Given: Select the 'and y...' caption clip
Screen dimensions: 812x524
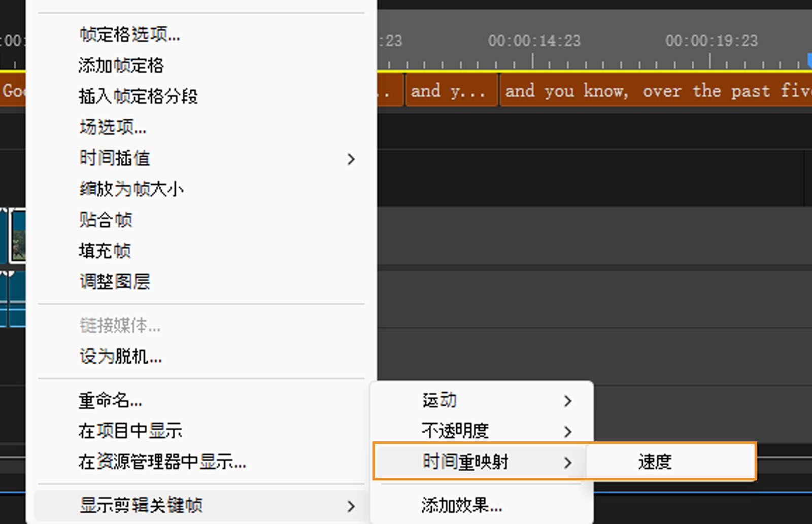Looking at the screenshot, I should click(451, 91).
